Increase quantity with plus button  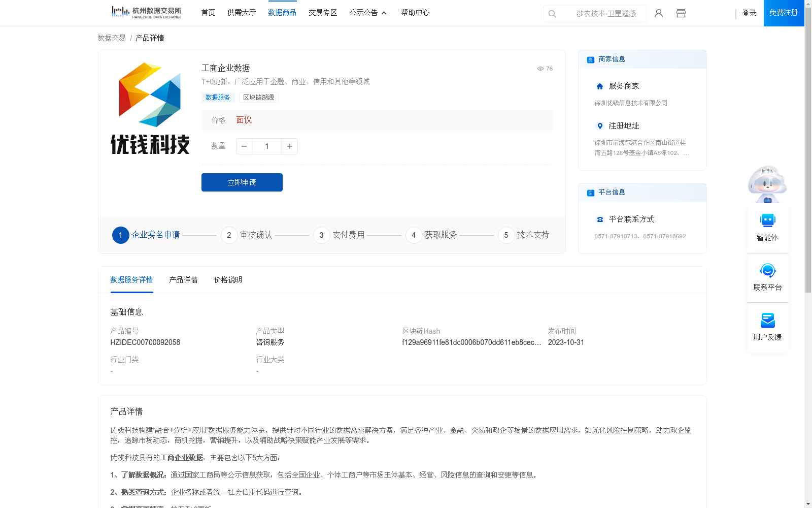[290, 146]
